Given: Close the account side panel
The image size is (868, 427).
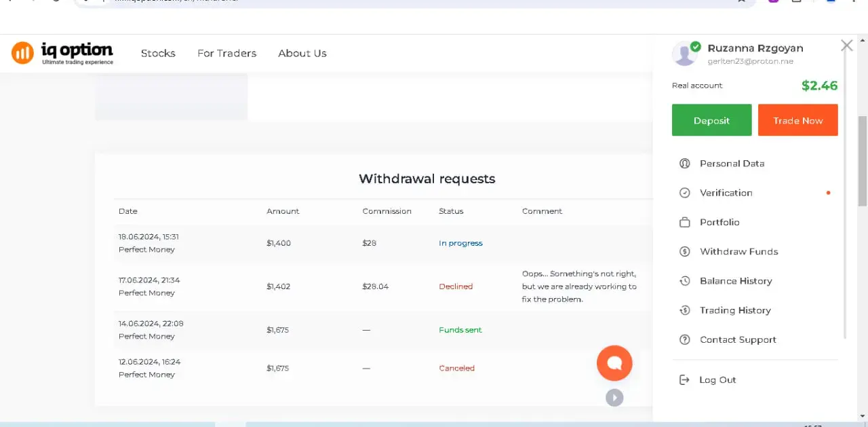Looking at the screenshot, I should [x=846, y=45].
